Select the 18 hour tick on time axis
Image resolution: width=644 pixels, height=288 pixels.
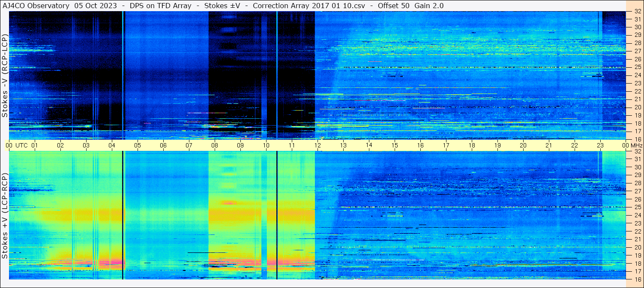click(x=472, y=145)
